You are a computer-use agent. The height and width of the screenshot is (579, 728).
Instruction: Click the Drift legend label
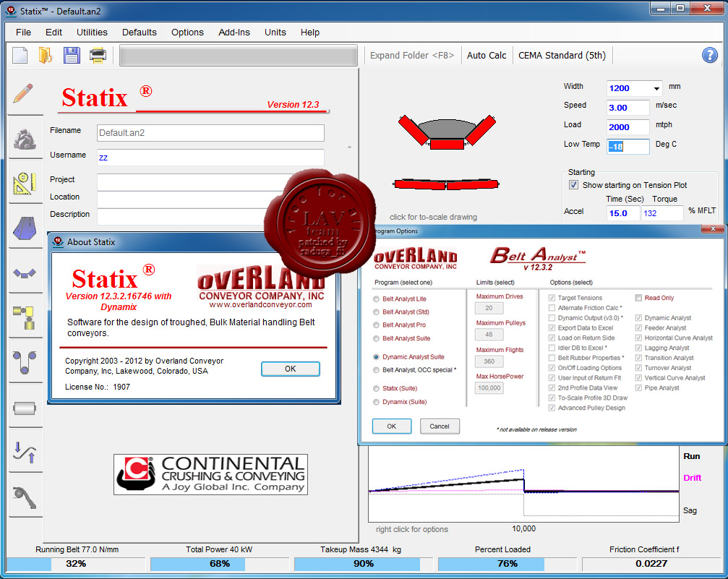click(692, 478)
